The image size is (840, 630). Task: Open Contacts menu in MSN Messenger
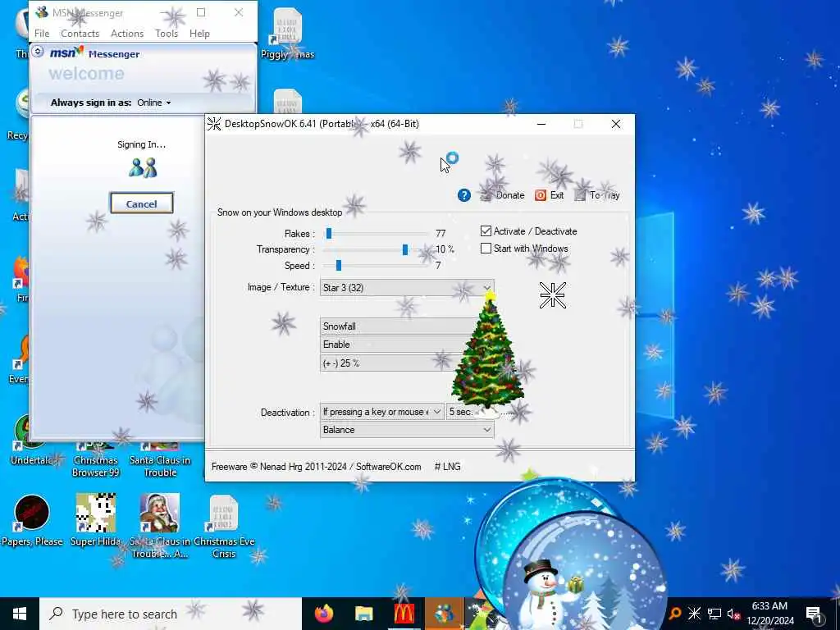tap(80, 33)
